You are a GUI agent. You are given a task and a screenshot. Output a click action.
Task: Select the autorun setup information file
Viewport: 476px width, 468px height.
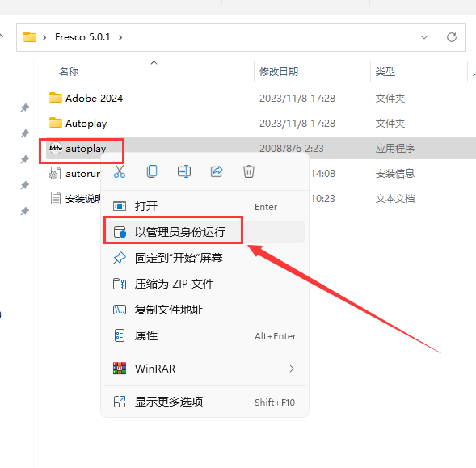(83, 174)
